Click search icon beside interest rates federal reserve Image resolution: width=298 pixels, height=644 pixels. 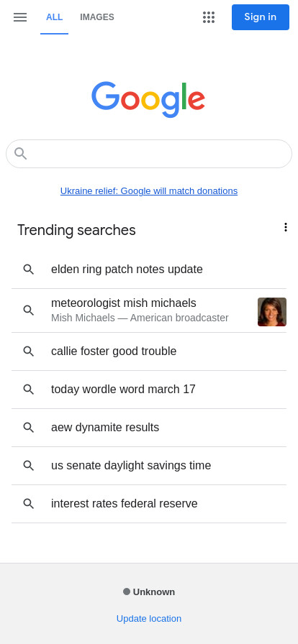click(28, 504)
